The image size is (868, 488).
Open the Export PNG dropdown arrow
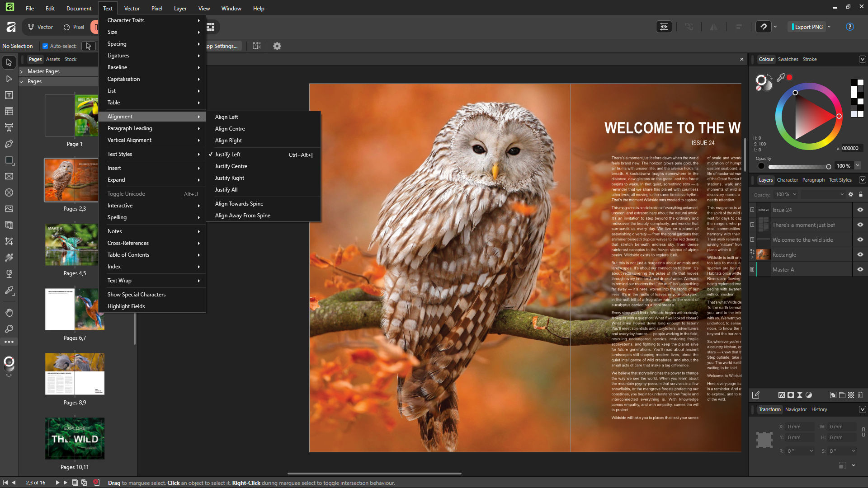(830, 27)
